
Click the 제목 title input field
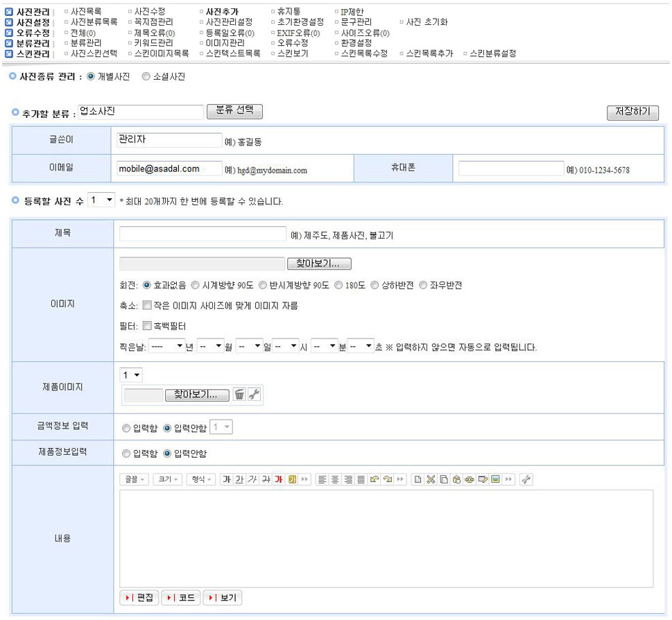[x=203, y=234]
